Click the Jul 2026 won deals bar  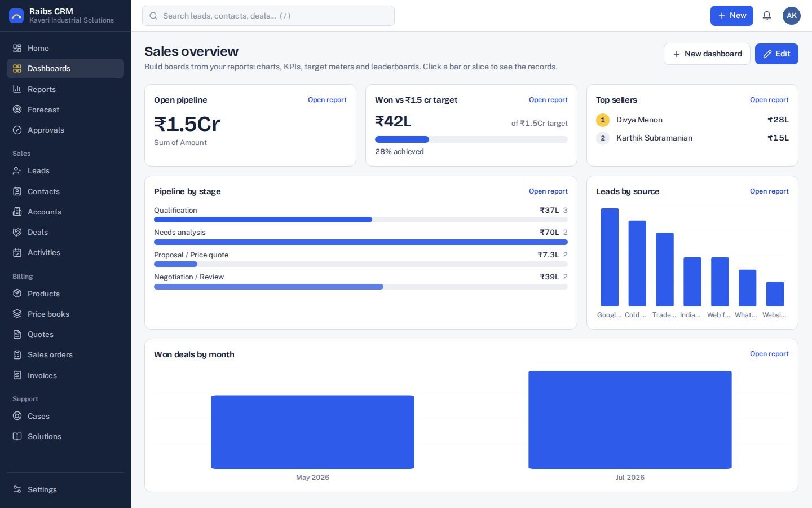tap(630, 420)
